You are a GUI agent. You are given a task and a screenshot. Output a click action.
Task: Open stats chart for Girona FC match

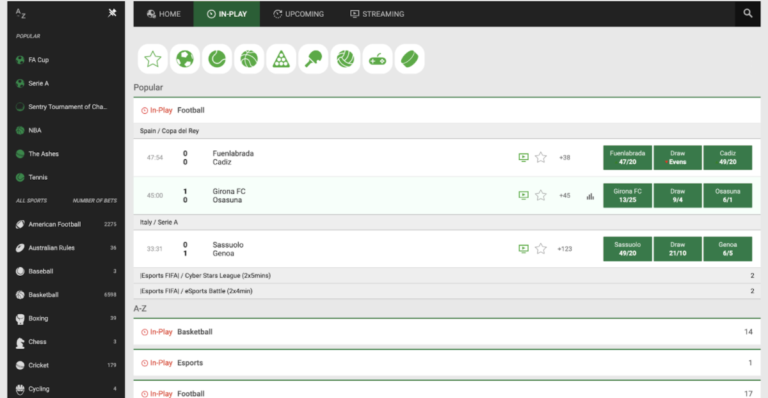point(590,196)
